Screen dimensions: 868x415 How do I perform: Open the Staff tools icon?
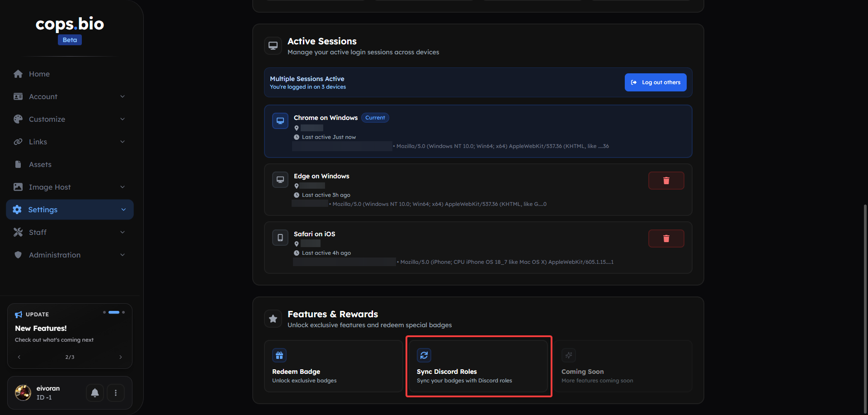pos(18,232)
